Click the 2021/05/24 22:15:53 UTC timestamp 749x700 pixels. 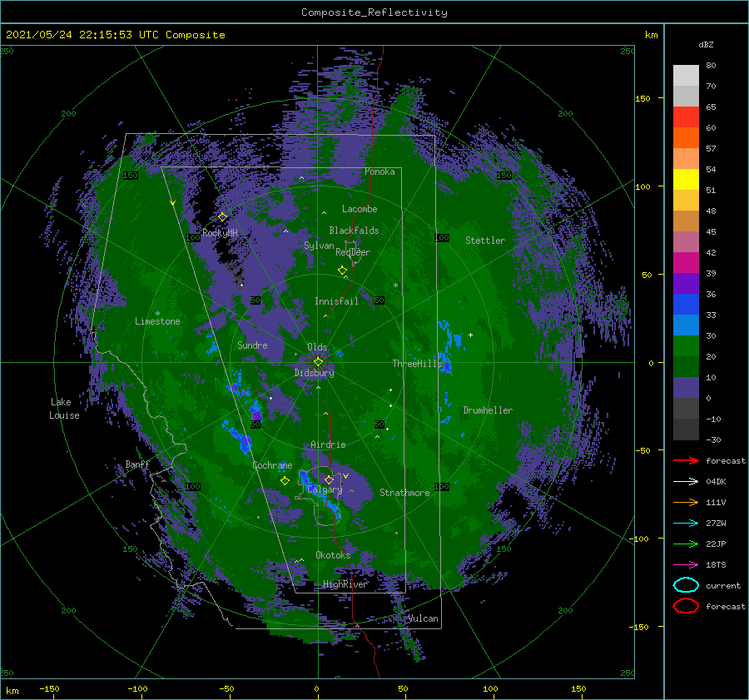click(x=115, y=35)
